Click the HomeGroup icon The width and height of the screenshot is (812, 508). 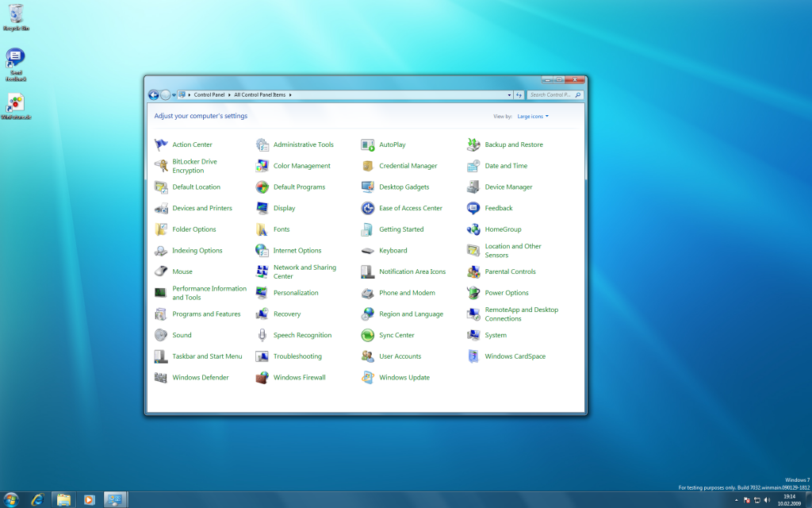473,229
